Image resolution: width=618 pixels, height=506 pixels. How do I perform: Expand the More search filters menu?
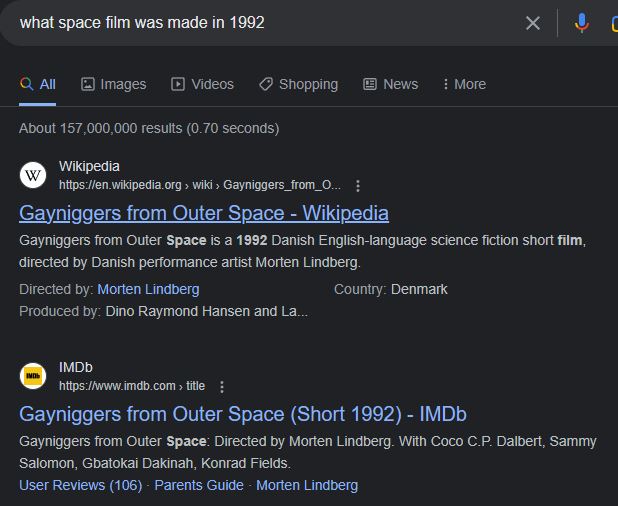(464, 84)
